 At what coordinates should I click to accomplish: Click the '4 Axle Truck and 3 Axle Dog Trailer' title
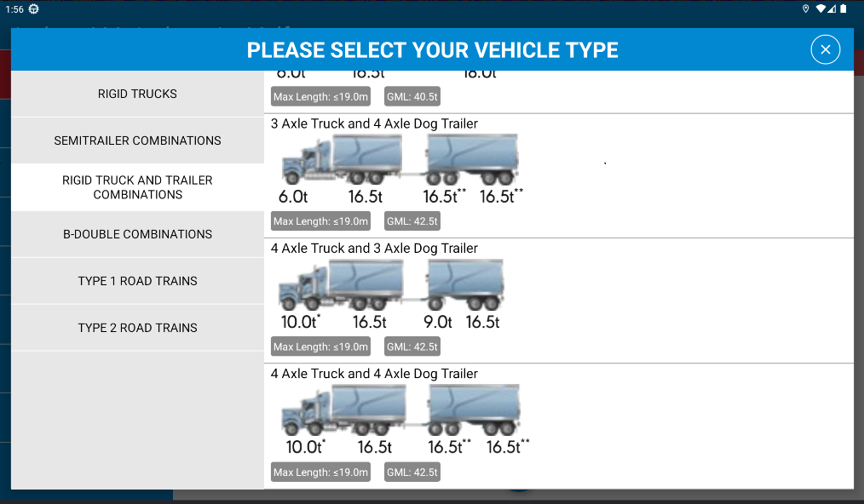pyautogui.click(x=374, y=249)
